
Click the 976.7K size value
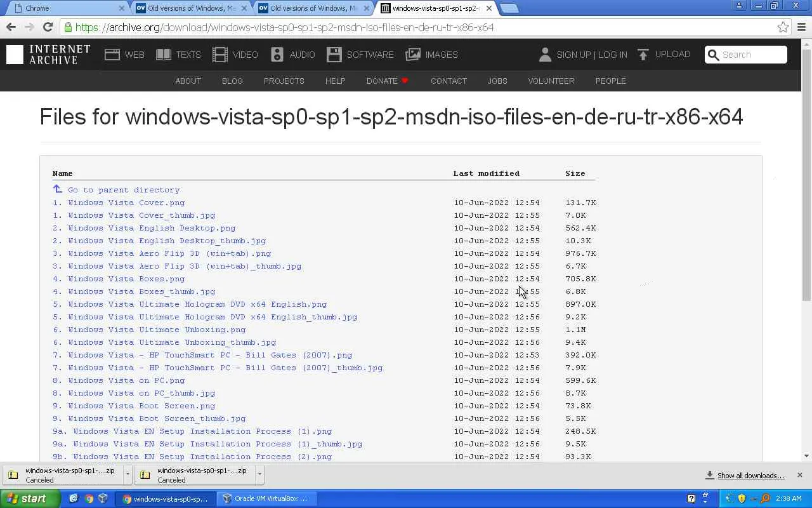pos(580,253)
